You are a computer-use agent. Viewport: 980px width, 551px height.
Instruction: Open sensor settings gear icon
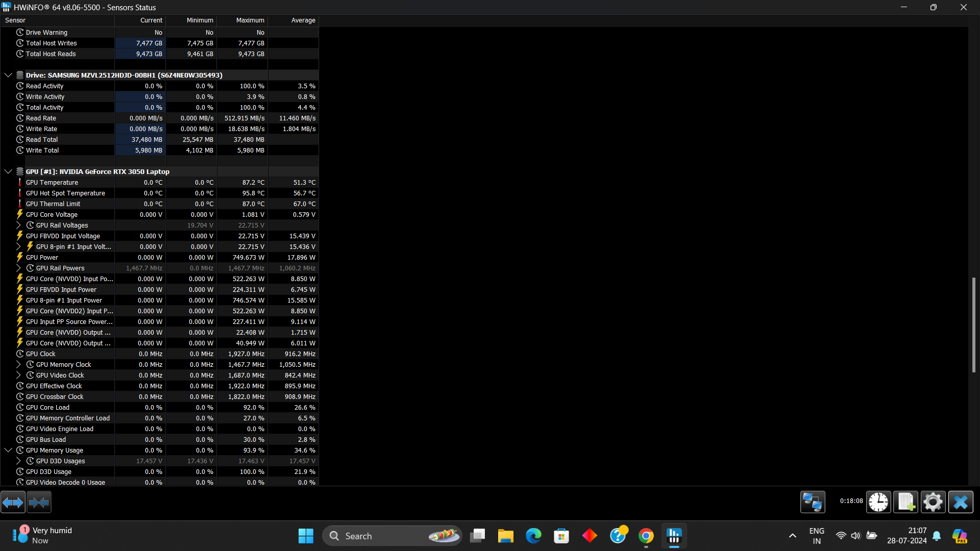(933, 502)
